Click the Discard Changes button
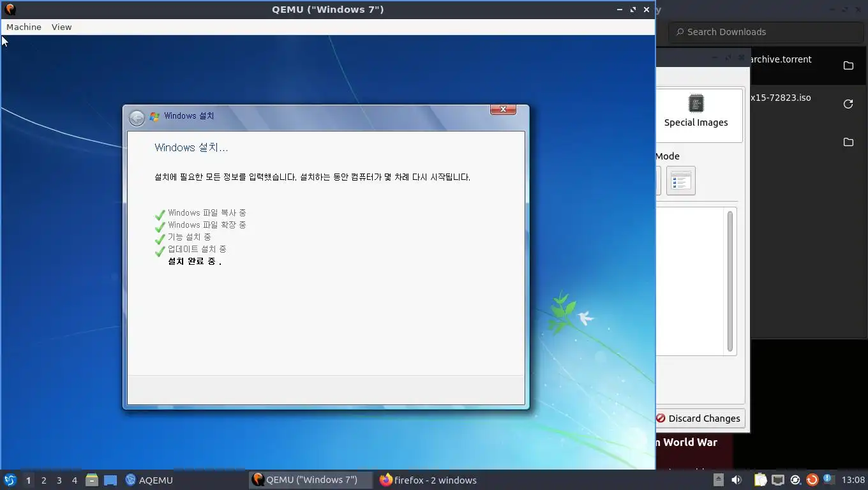Screen dimensions: 868x490 click(x=700, y=419)
